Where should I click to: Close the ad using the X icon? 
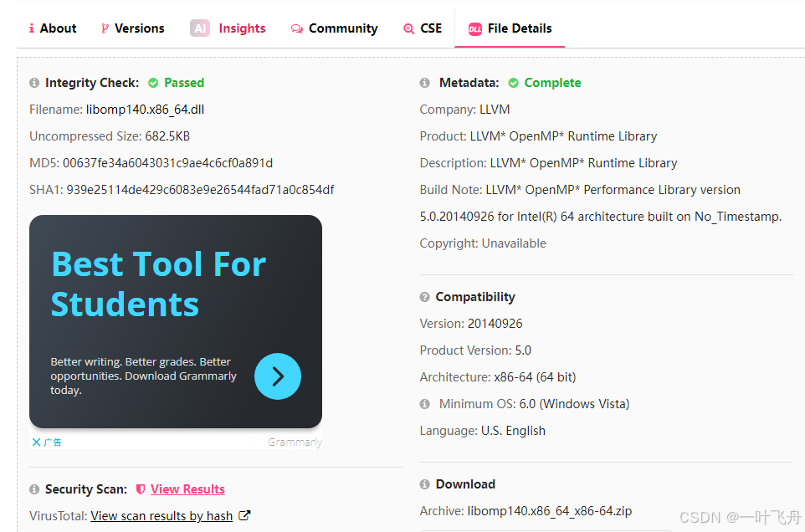click(36, 442)
